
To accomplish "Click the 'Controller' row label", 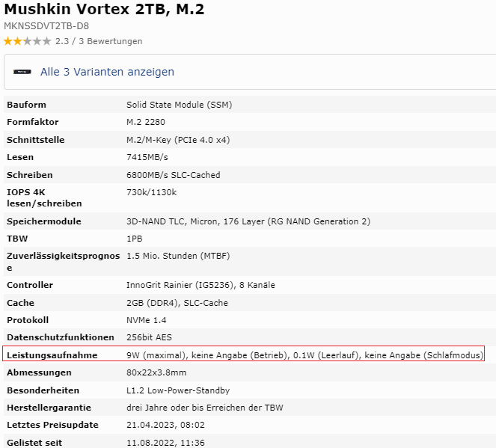I will coord(30,285).
